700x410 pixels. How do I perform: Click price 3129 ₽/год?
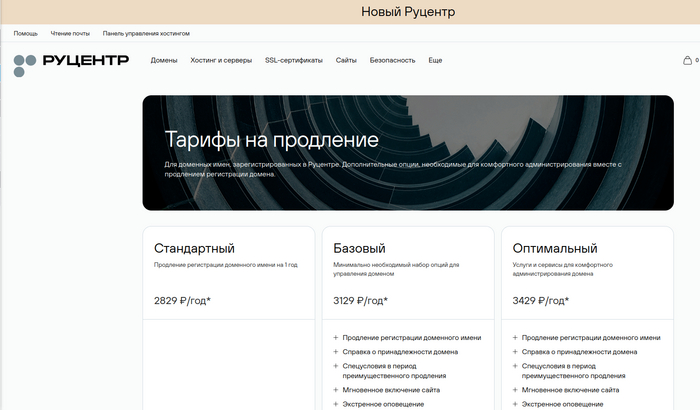361,301
